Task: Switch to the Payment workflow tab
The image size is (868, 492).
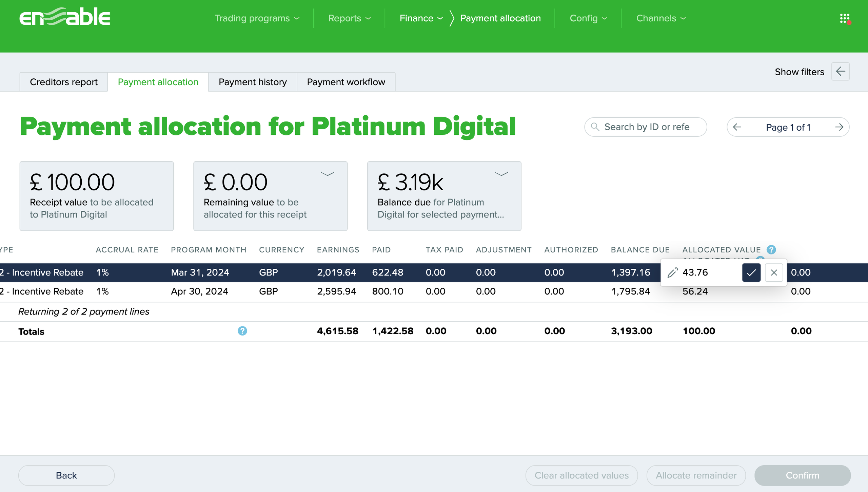Action: point(346,82)
